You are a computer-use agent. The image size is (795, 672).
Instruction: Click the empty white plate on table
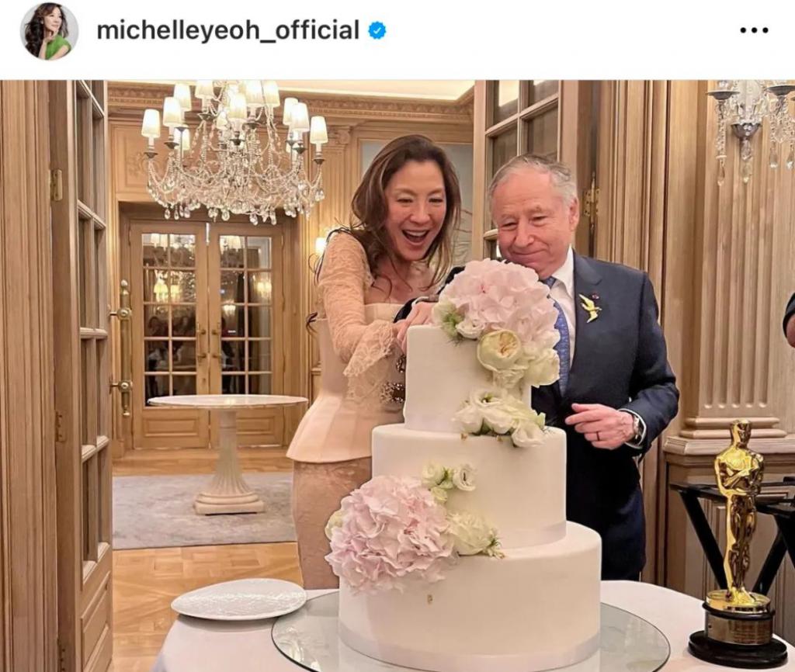click(239, 598)
